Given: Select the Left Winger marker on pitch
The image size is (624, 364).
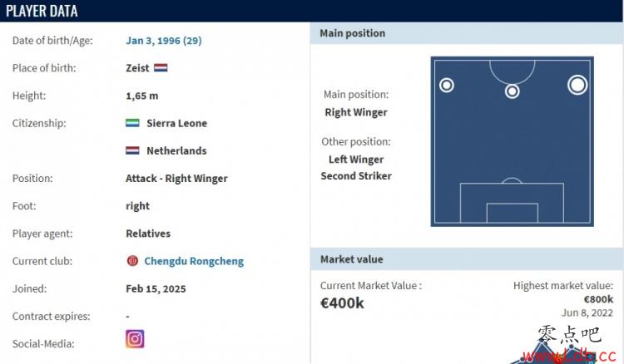Looking at the screenshot, I should click(x=447, y=85).
